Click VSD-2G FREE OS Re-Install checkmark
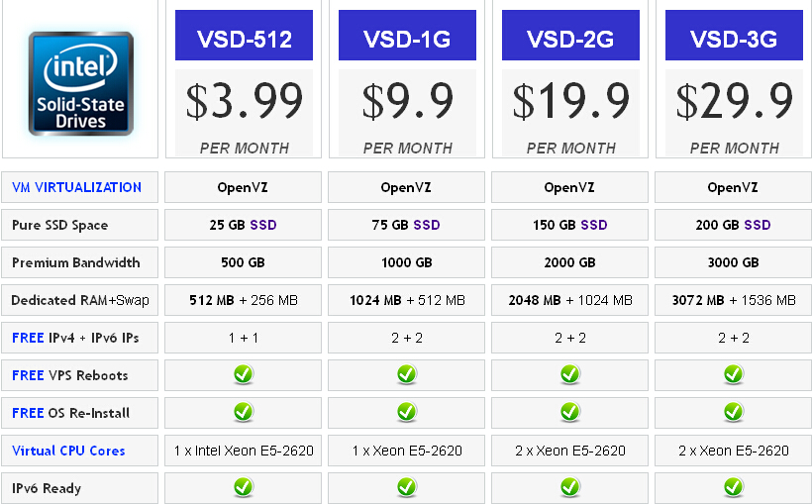This screenshot has width=812, height=504. click(569, 412)
